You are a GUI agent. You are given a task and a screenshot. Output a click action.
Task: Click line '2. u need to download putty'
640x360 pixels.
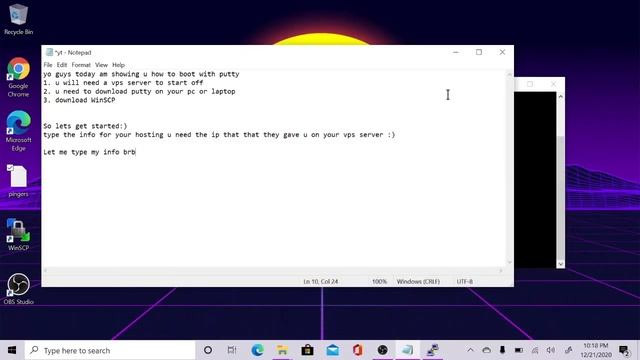click(139, 91)
